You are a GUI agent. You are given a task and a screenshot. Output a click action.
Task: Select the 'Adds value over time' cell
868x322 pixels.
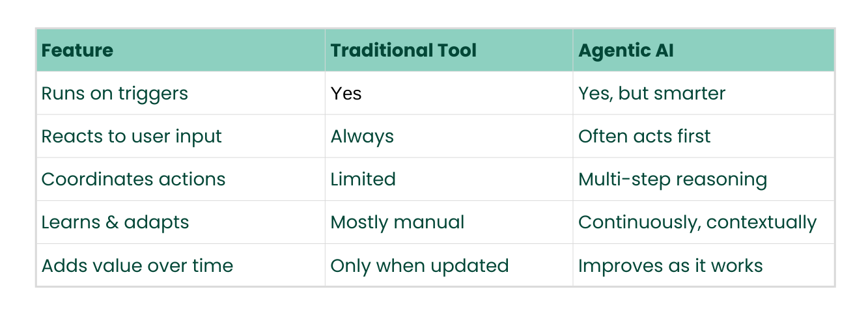point(181,265)
